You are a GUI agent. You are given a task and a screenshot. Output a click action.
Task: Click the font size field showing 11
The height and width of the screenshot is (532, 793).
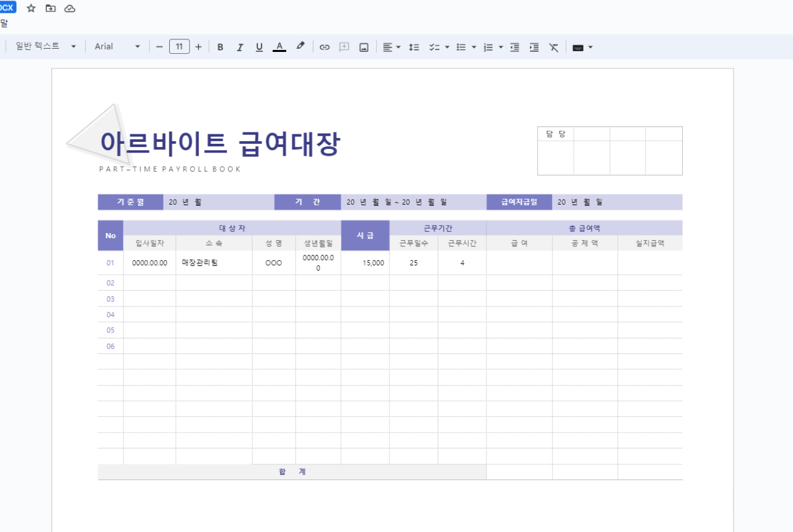point(179,47)
